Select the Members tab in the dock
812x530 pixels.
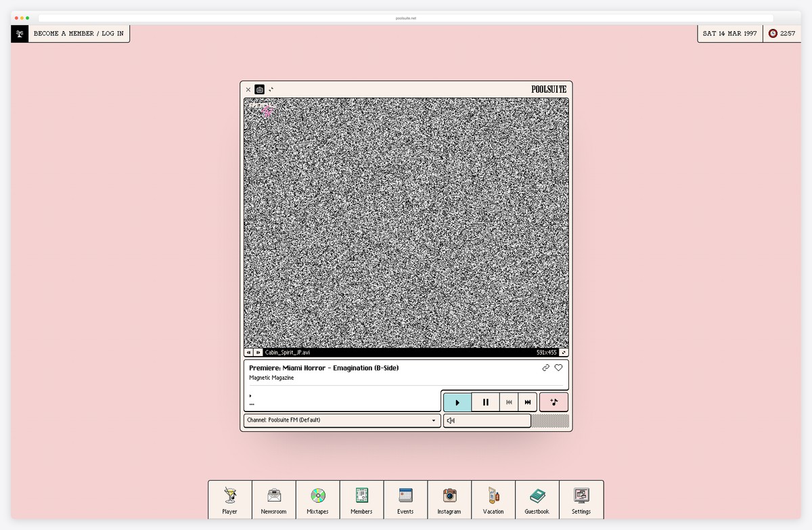(361, 500)
